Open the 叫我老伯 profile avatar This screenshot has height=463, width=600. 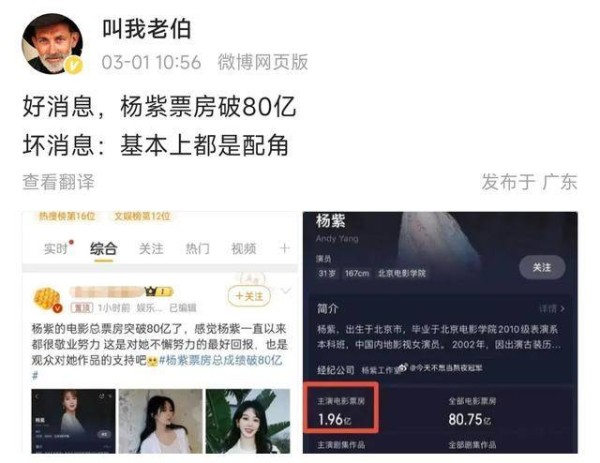coord(52,44)
